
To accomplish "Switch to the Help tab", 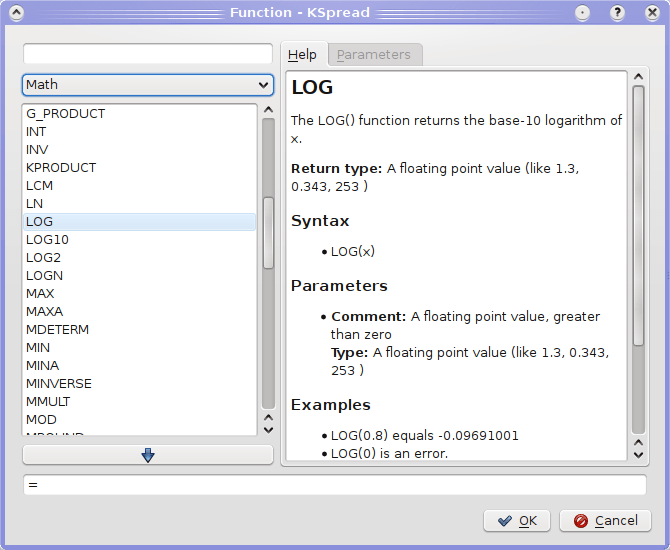I will 303,55.
